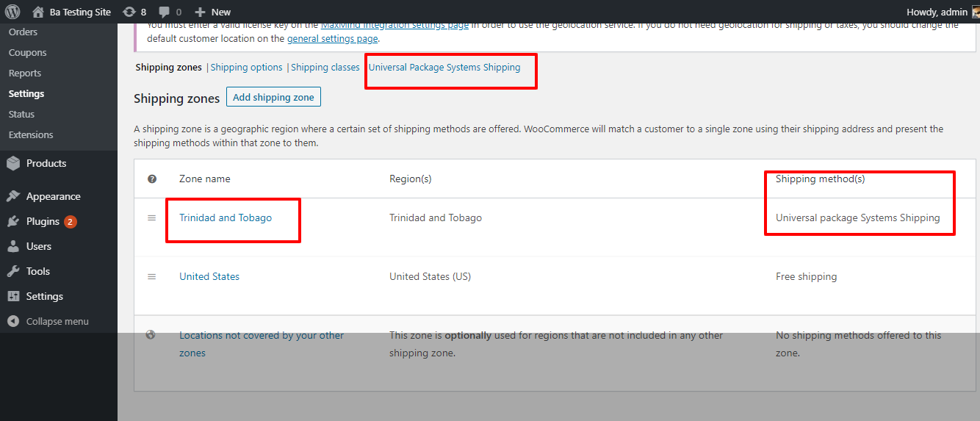This screenshot has width=980, height=421.
Task: Open the Trinidad and Tobago zone link
Action: [x=226, y=217]
